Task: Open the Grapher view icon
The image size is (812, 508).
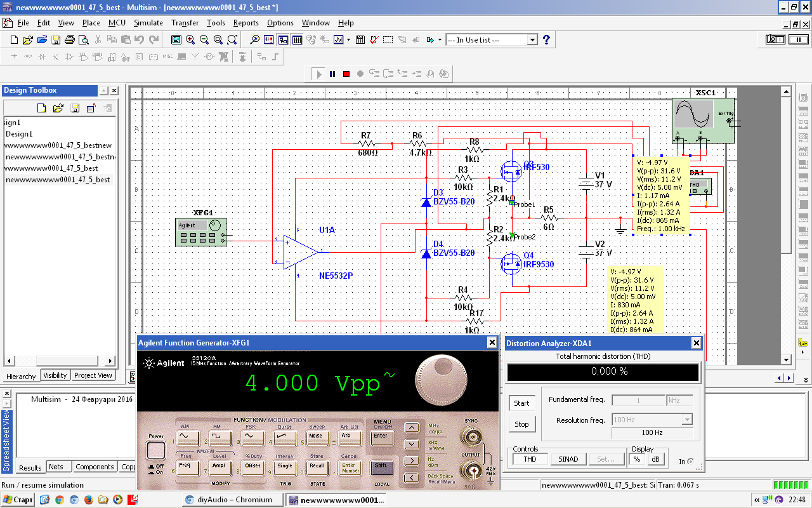Action: pos(338,39)
